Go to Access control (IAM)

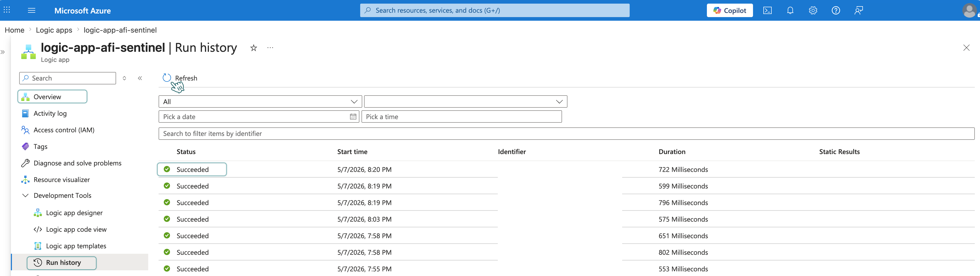(x=64, y=130)
